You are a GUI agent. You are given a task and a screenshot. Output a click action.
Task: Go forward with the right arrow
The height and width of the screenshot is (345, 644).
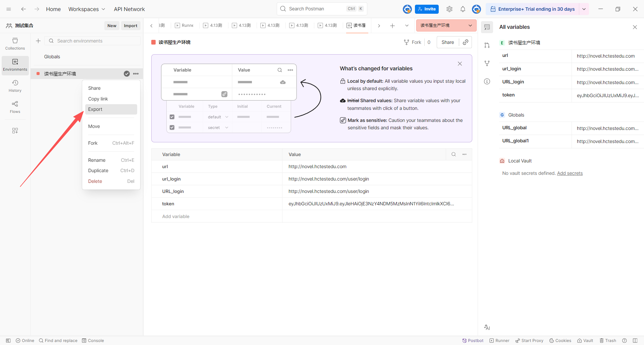click(x=37, y=9)
